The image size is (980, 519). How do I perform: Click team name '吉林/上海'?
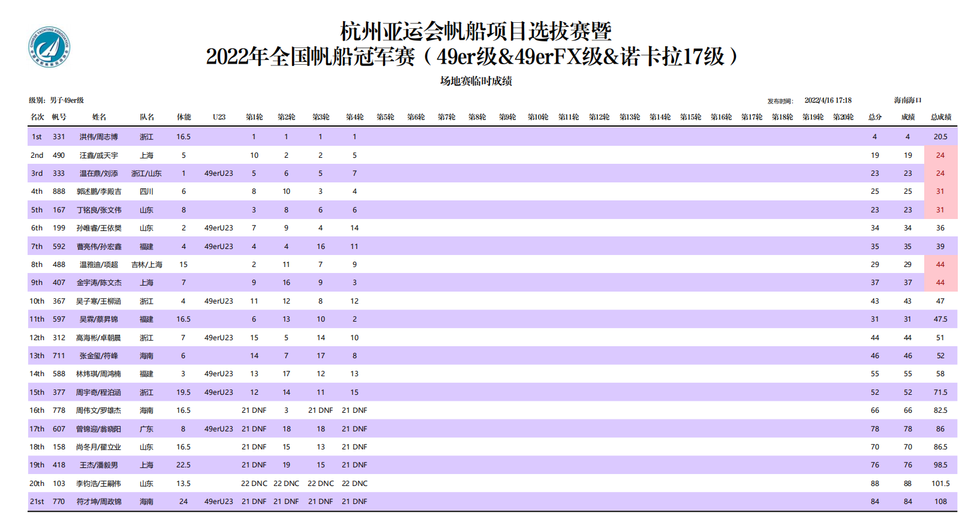point(147,265)
